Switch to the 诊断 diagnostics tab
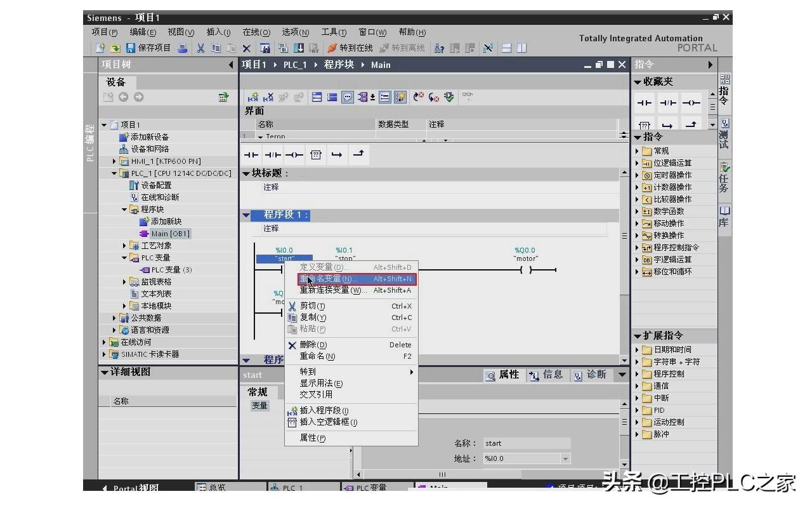This screenshot has width=812, height=508. 591,375
